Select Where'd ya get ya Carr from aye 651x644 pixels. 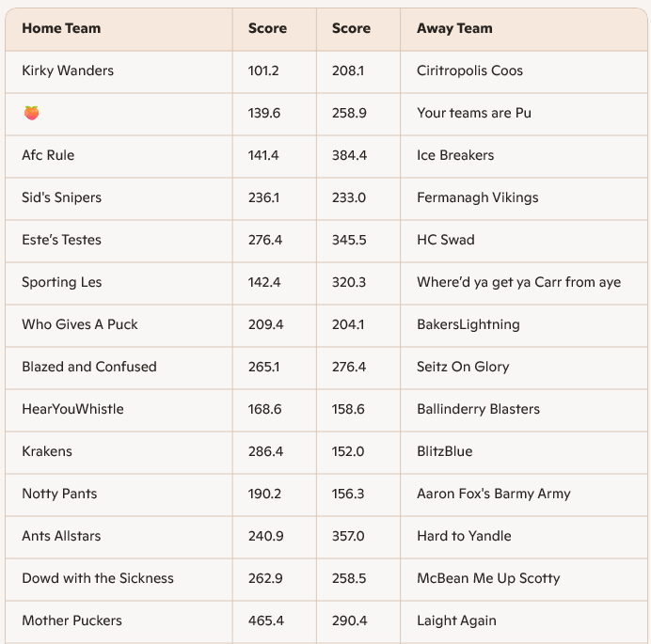518,282
